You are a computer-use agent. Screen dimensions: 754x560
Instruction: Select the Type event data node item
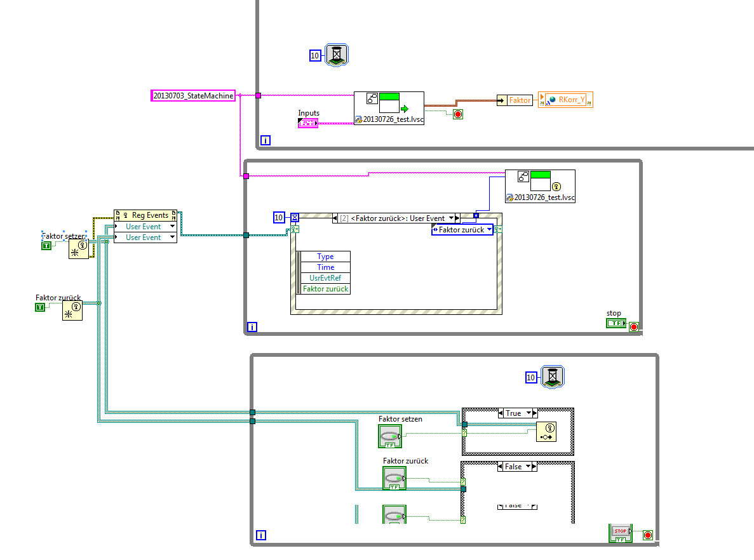325,257
